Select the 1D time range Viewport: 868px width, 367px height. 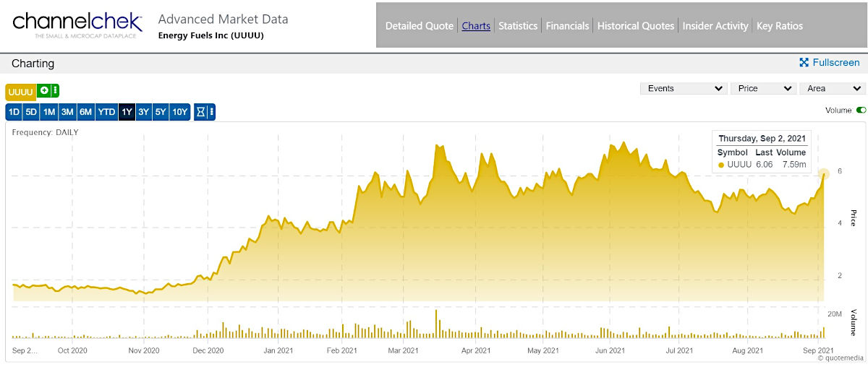click(x=14, y=112)
